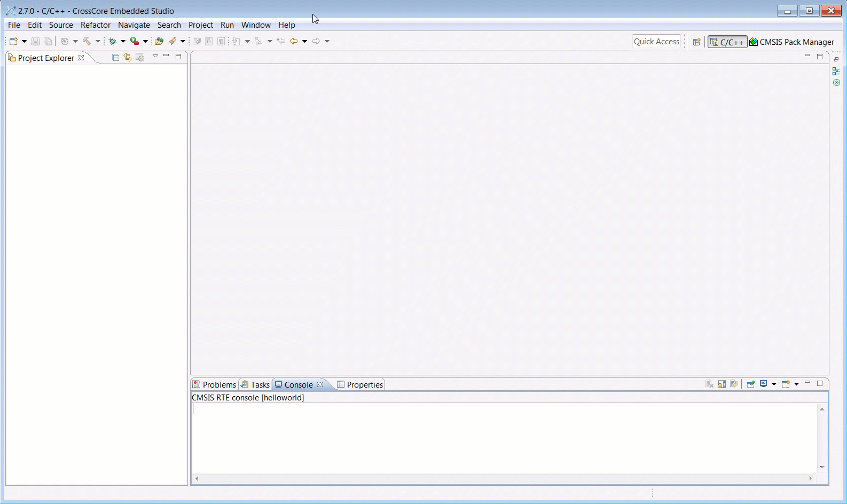The width and height of the screenshot is (847, 504).
Task: Open the Window menu
Action: tap(256, 25)
